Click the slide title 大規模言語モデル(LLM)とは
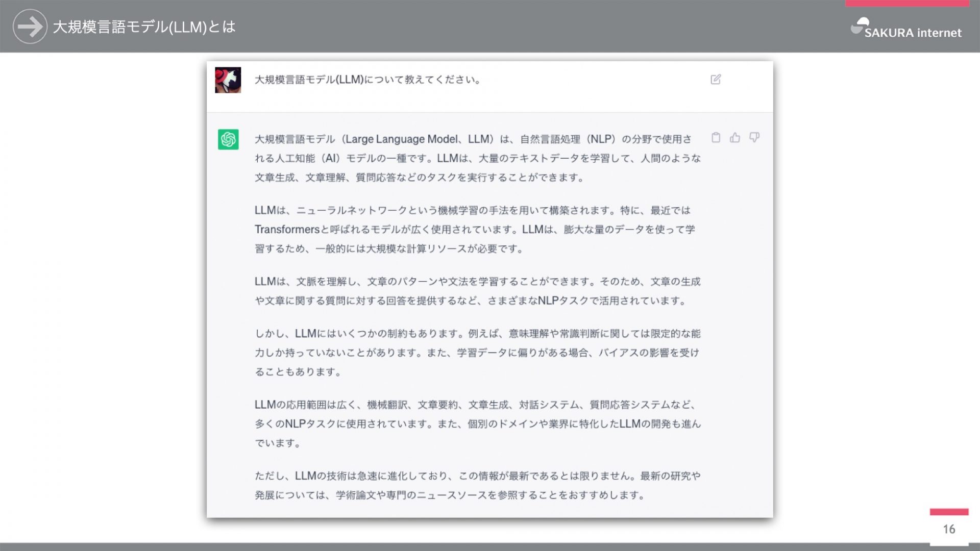The height and width of the screenshot is (551, 980). tap(144, 27)
